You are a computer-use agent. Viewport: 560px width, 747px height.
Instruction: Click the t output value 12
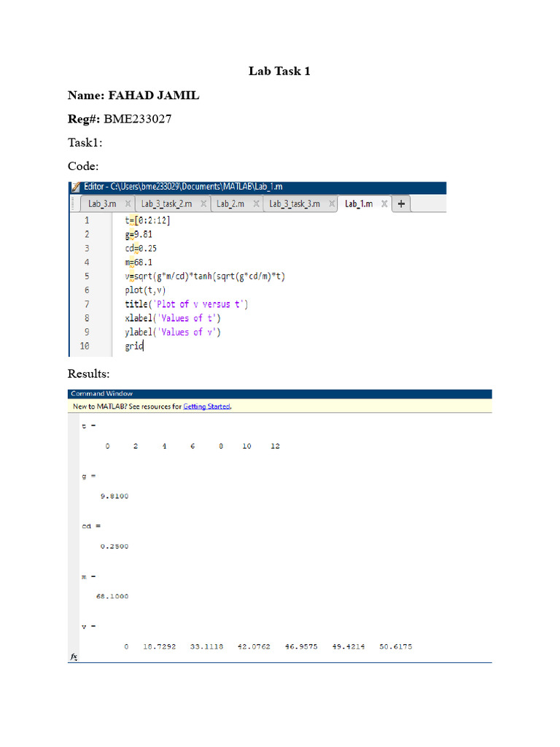[275, 446]
